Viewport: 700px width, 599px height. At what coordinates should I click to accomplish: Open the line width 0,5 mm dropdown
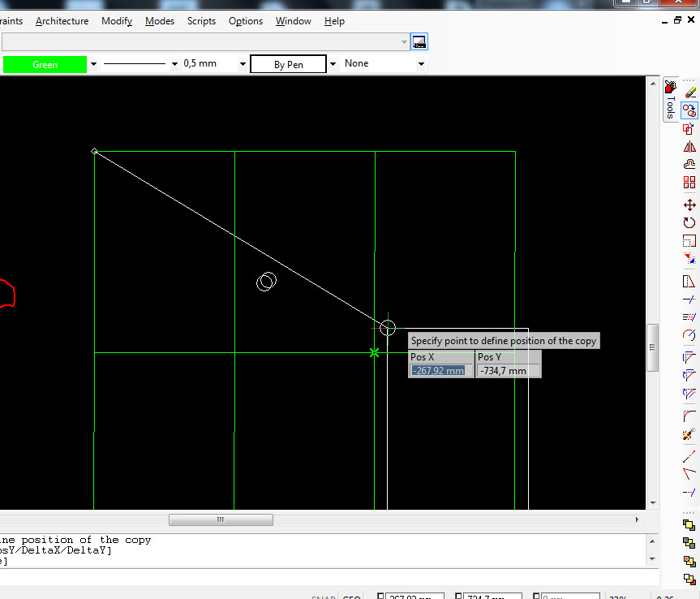pyautogui.click(x=242, y=64)
